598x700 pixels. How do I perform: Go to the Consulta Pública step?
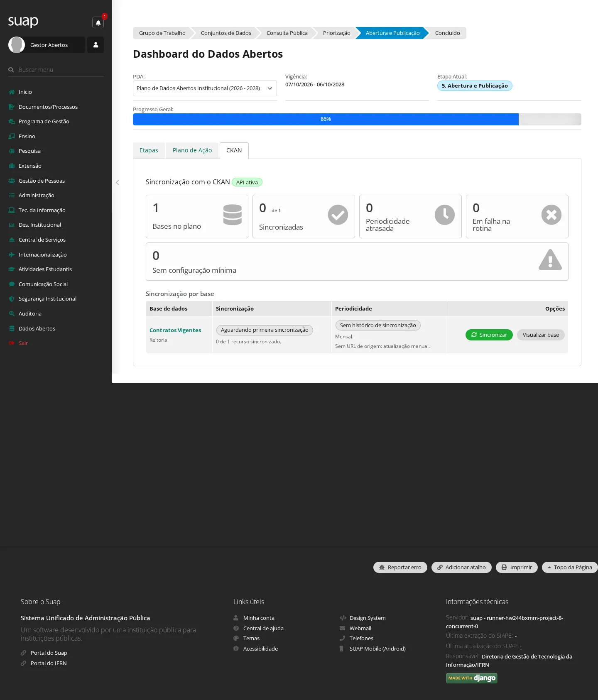(287, 33)
